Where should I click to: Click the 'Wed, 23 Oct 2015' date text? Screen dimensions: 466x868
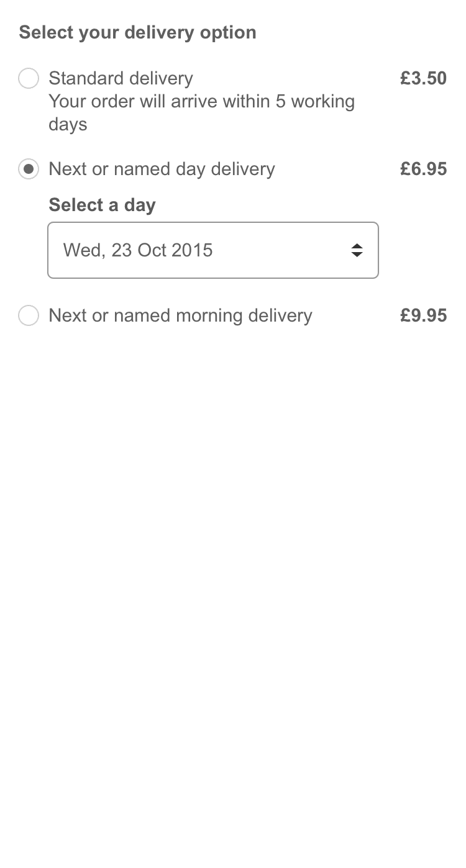point(138,250)
